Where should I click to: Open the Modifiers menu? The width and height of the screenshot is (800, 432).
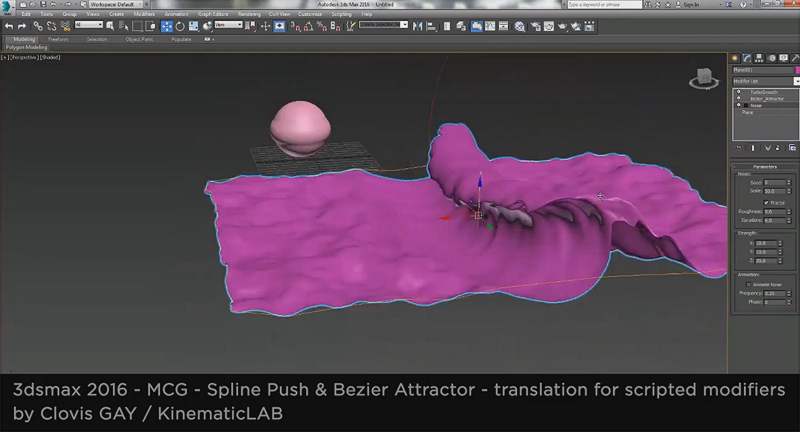click(144, 14)
